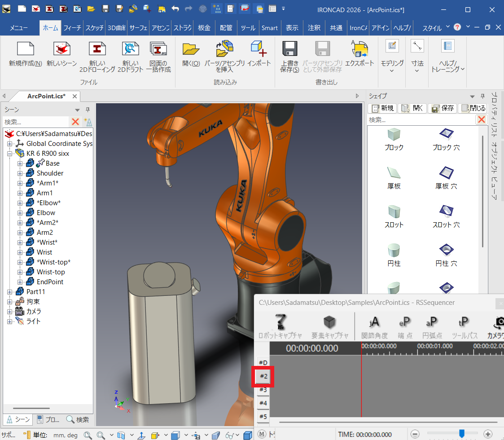Image resolution: width=504 pixels, height=440 pixels.
Task: Pick the 円柱 shape
Action: (394, 256)
